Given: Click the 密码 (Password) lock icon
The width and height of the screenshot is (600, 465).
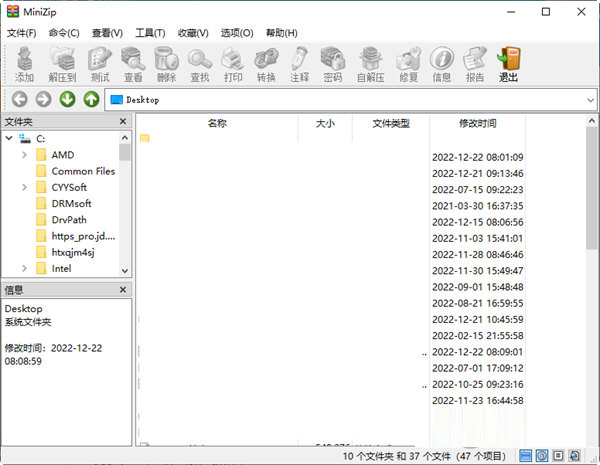Looking at the screenshot, I should pyautogui.click(x=333, y=64).
